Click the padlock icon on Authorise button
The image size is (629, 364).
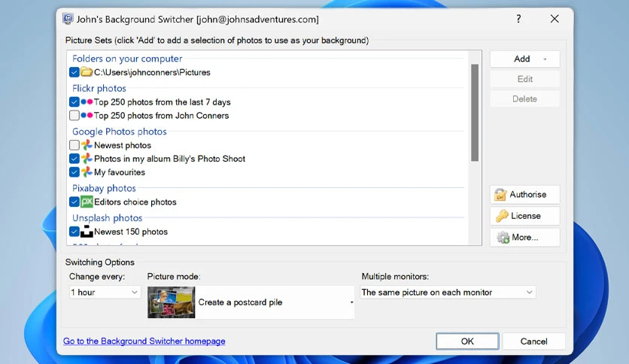(x=500, y=195)
